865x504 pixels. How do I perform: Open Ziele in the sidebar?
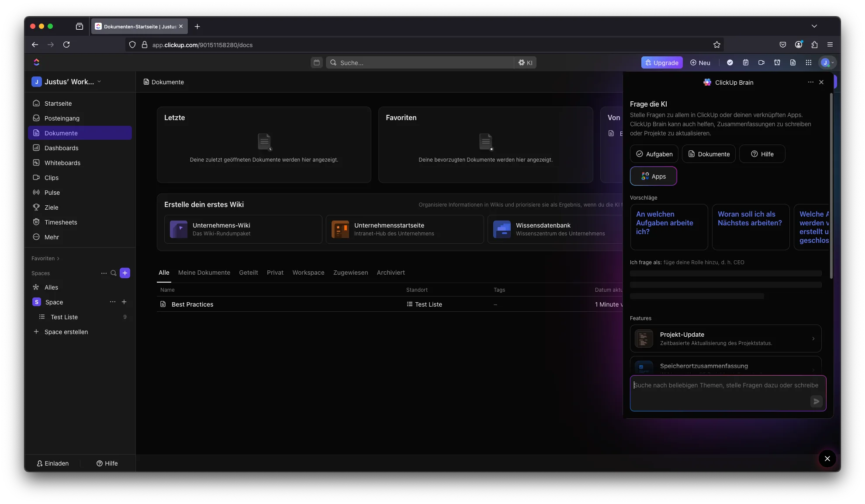point(80,207)
